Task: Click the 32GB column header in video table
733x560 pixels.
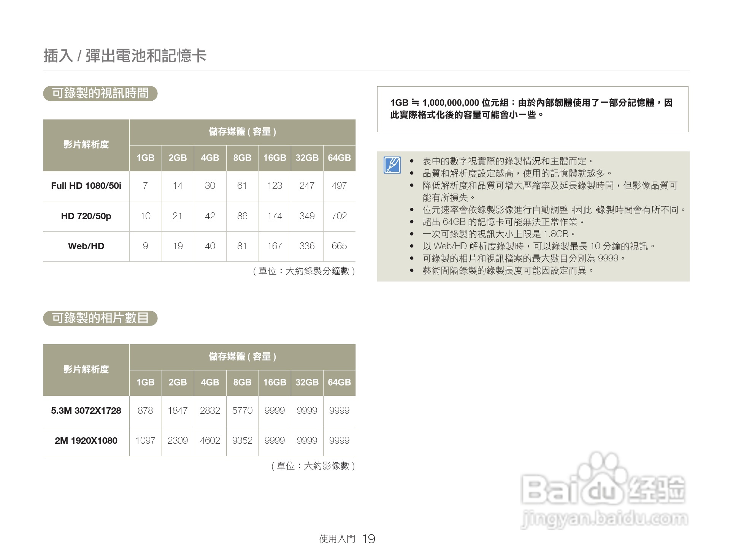Action: pyautogui.click(x=307, y=158)
